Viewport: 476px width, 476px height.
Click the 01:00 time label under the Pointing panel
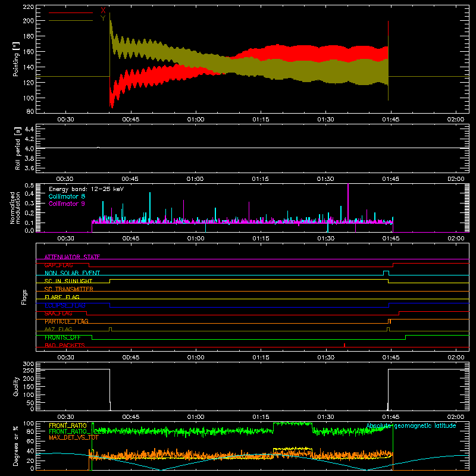(x=196, y=120)
